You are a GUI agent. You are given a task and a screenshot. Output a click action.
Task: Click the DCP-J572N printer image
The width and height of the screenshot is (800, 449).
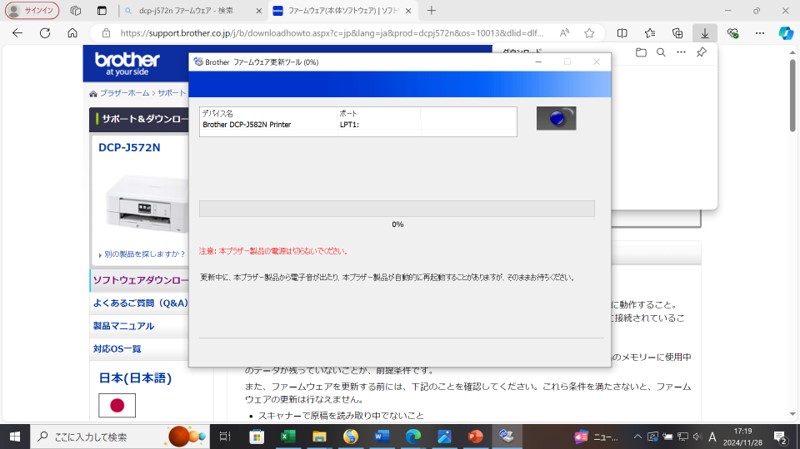click(x=145, y=203)
